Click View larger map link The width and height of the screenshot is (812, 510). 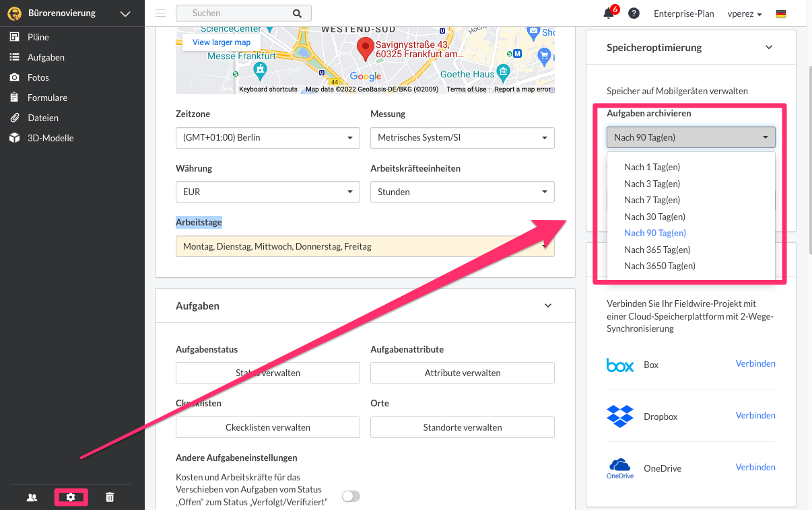tap(222, 42)
